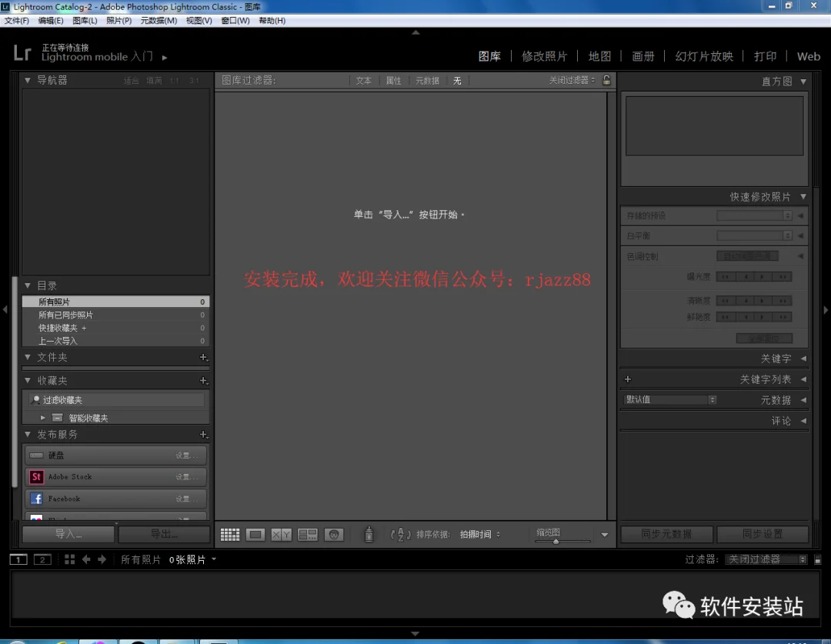
Task: Hide the right panel group arrow
Action: [826, 310]
